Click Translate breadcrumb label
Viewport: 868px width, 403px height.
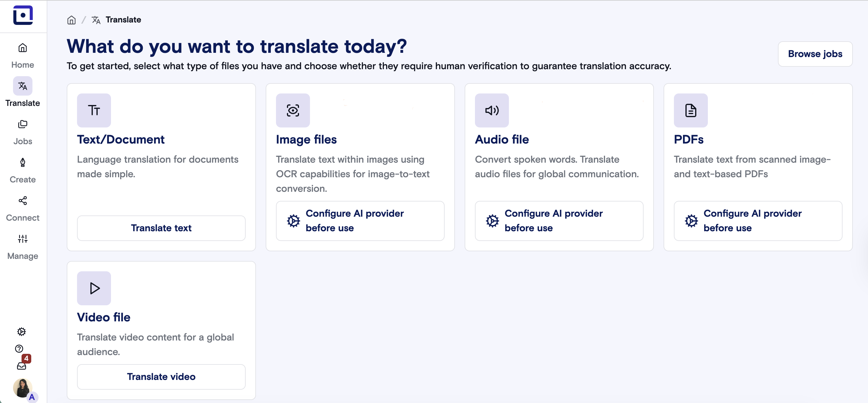[x=123, y=20]
